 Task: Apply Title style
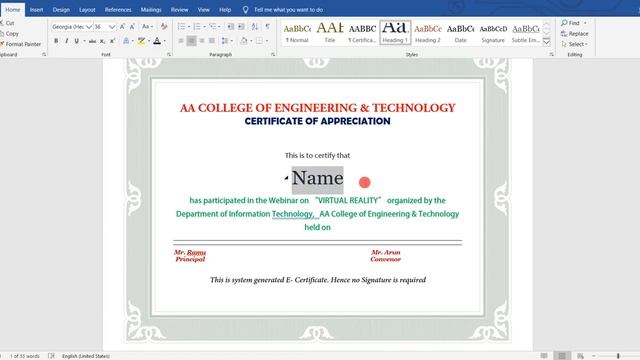330,33
